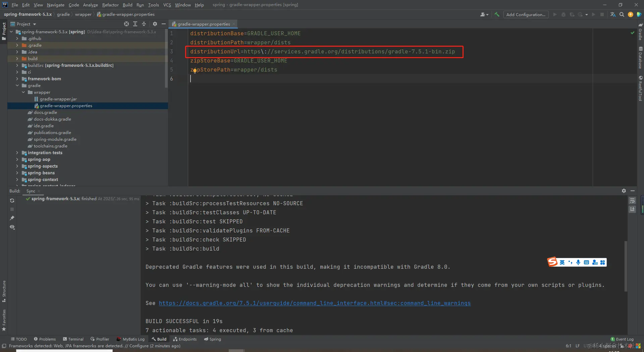644x352 pixels.
Task: Expand the spring-aop module
Action: 17,160
